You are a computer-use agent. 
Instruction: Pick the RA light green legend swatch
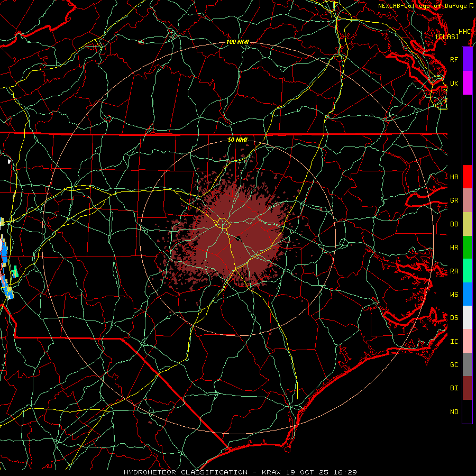pyautogui.click(x=467, y=271)
